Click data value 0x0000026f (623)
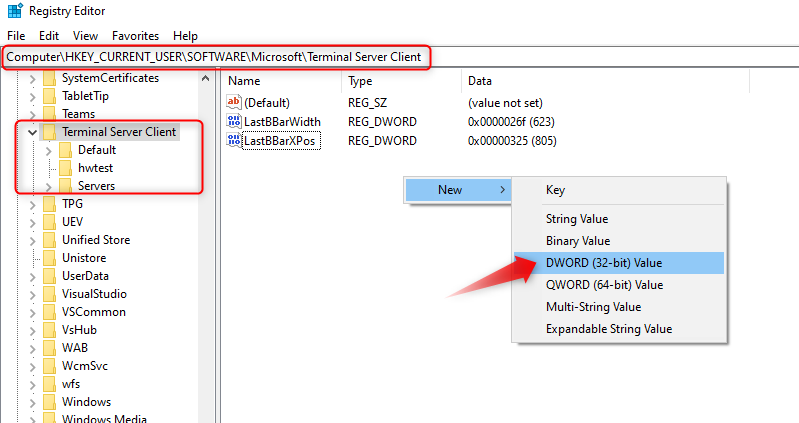This screenshot has width=799, height=423. click(x=511, y=122)
